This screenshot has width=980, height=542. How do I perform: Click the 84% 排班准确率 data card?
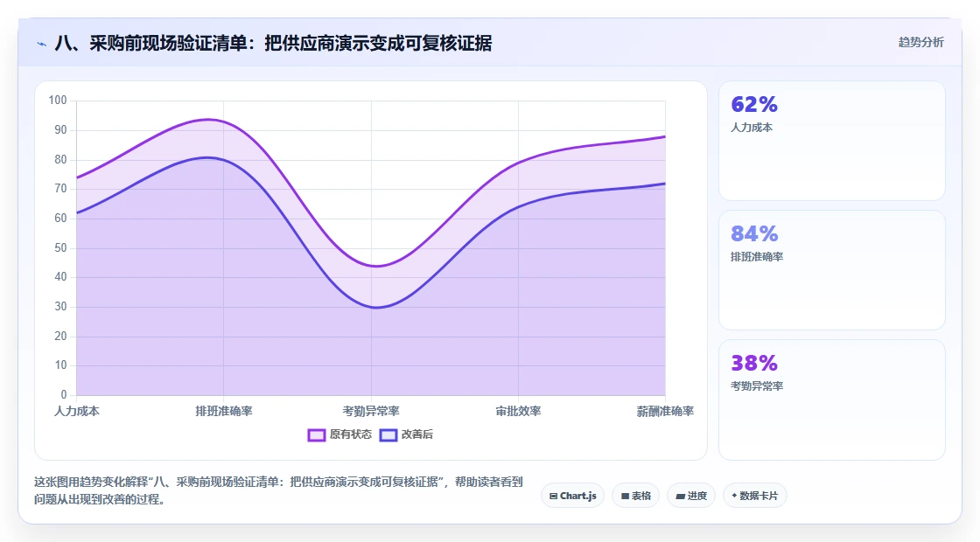[x=832, y=270]
